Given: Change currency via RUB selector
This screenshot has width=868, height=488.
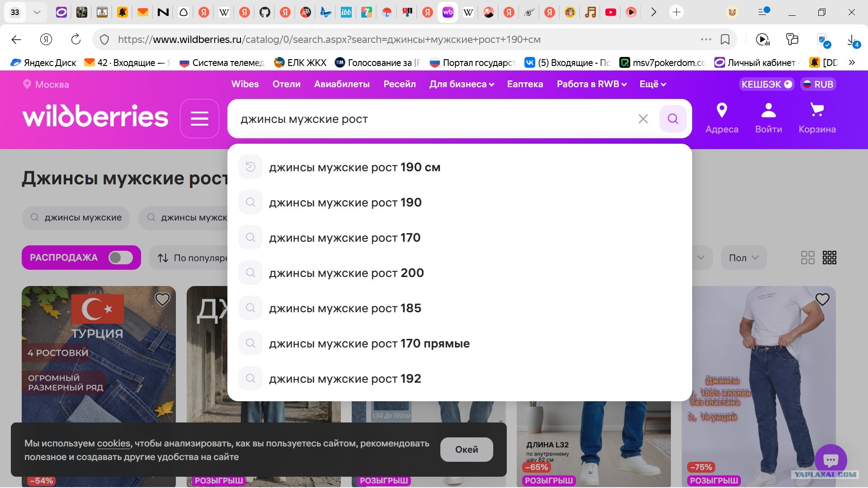Looking at the screenshot, I should click(818, 84).
